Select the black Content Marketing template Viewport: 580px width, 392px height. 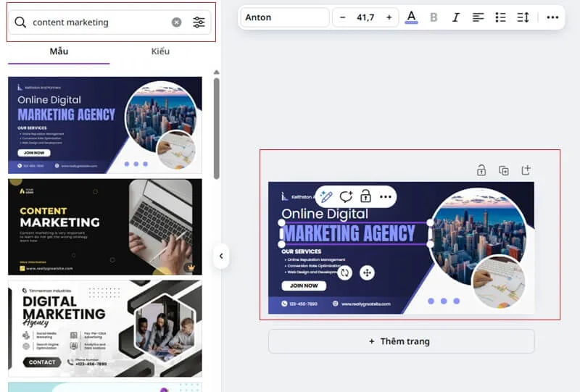(x=105, y=227)
